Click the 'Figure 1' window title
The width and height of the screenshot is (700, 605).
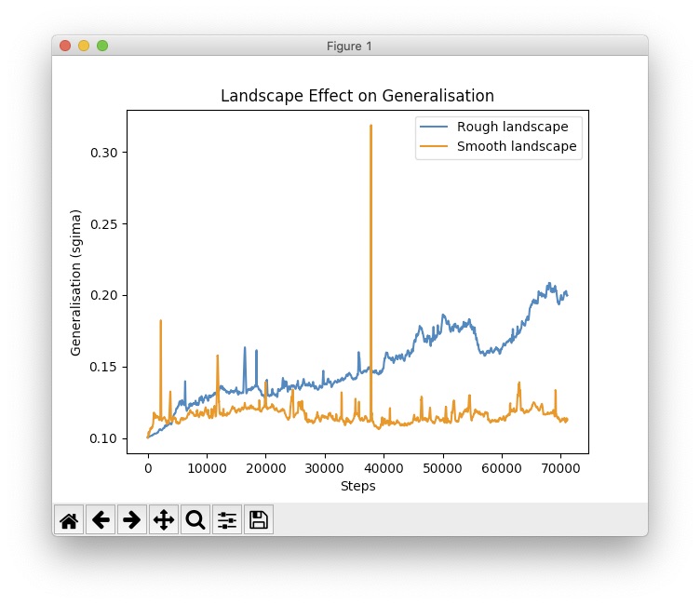349,46
